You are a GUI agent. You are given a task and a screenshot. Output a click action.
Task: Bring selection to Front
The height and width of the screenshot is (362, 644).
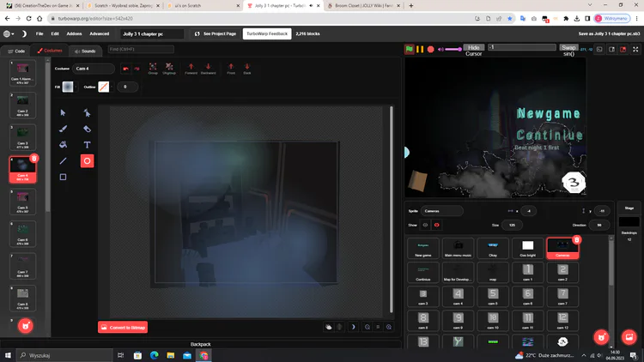point(231,69)
